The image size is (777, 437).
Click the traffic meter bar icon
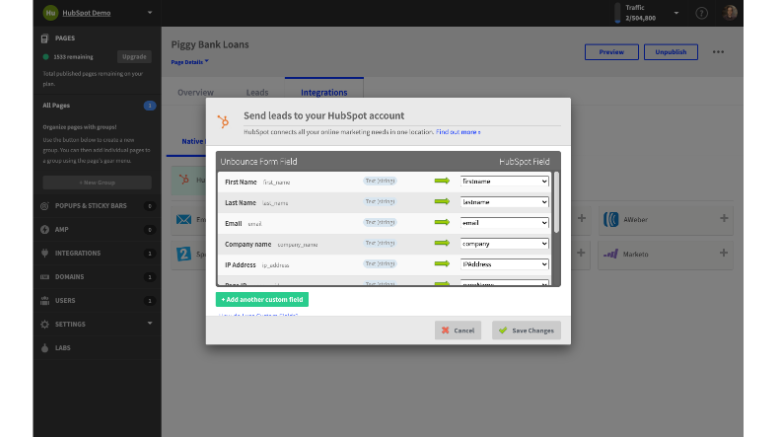(x=617, y=13)
